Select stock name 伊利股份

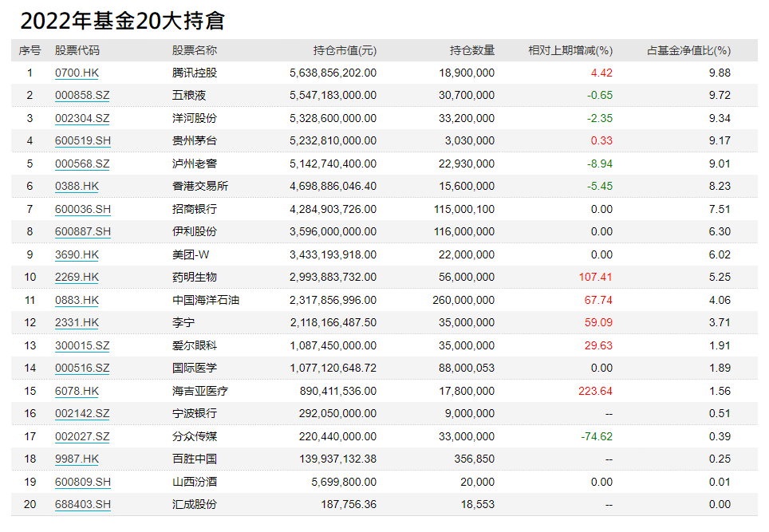pyautogui.click(x=194, y=231)
